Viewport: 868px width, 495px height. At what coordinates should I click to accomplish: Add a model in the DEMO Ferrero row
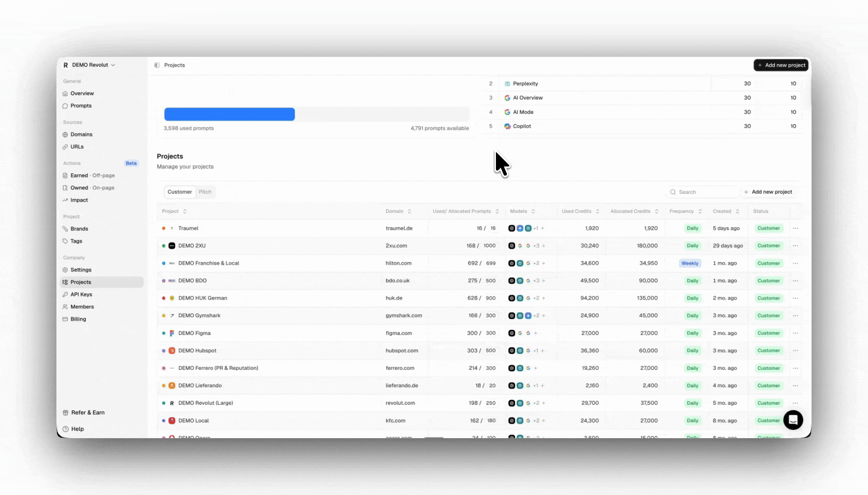coord(535,368)
